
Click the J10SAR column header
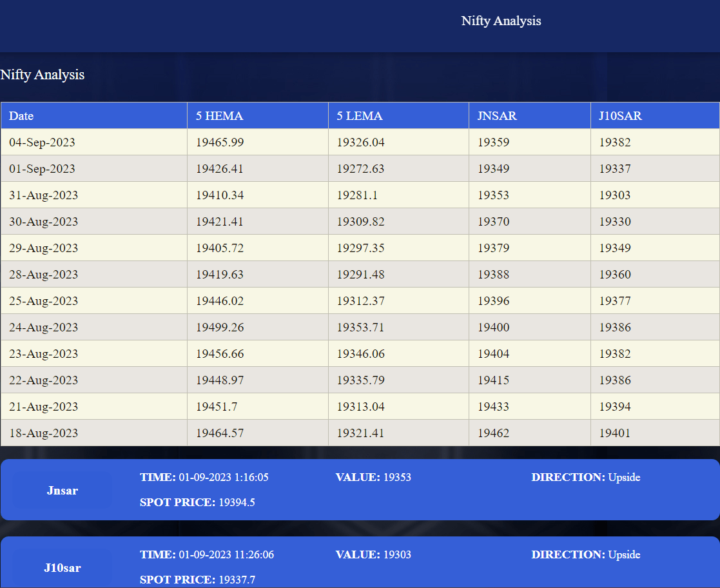coord(621,116)
